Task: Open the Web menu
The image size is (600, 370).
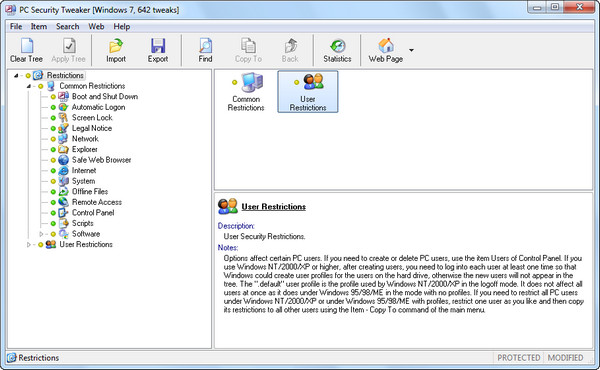Action: 96,26
